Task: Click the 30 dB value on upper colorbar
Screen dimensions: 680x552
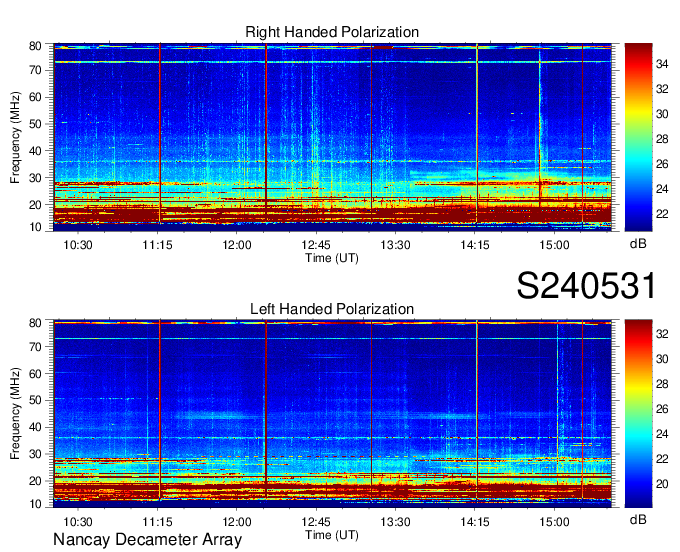Action: click(662, 114)
